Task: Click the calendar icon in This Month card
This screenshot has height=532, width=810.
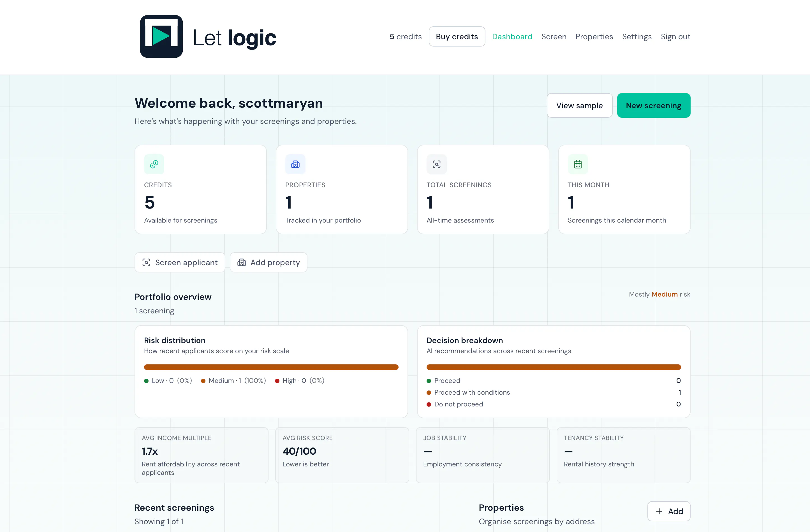Action: [578, 165]
